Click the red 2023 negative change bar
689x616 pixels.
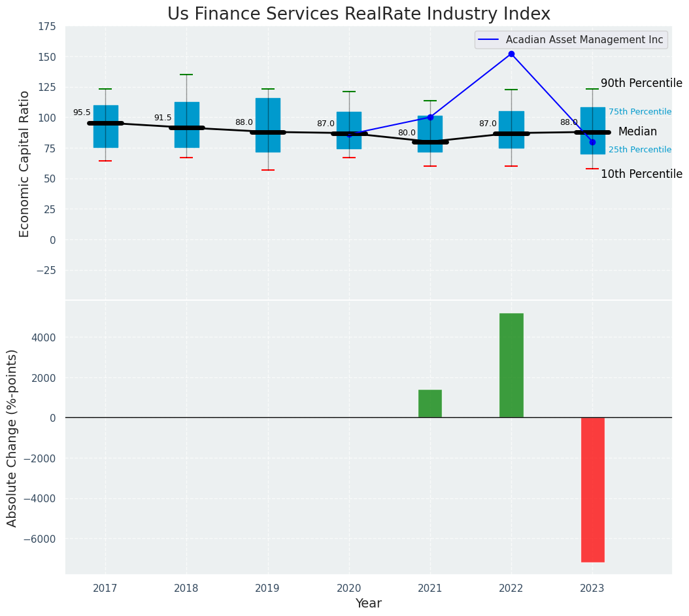tap(592, 489)
